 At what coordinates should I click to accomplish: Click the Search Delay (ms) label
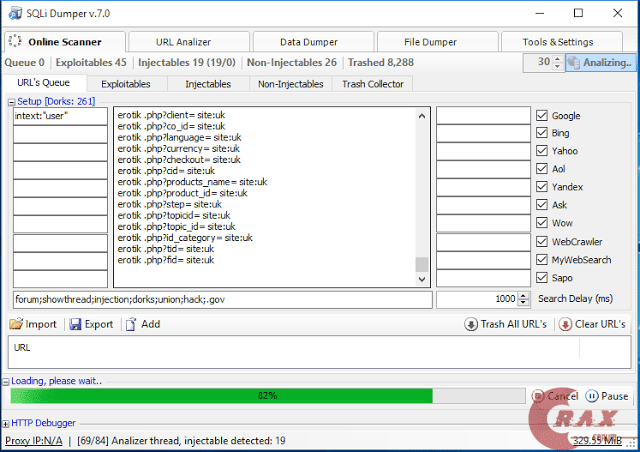click(576, 299)
